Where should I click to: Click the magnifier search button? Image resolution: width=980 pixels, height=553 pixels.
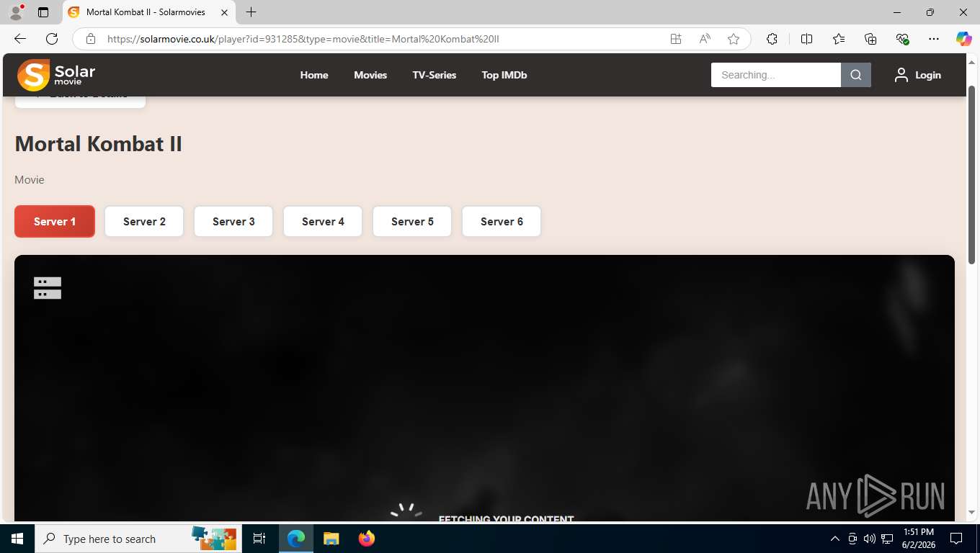coord(856,75)
